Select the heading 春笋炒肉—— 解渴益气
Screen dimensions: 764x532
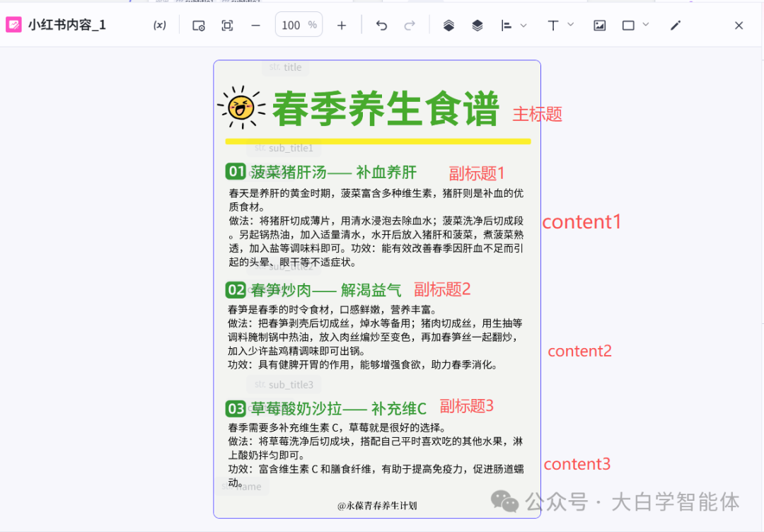point(326,290)
